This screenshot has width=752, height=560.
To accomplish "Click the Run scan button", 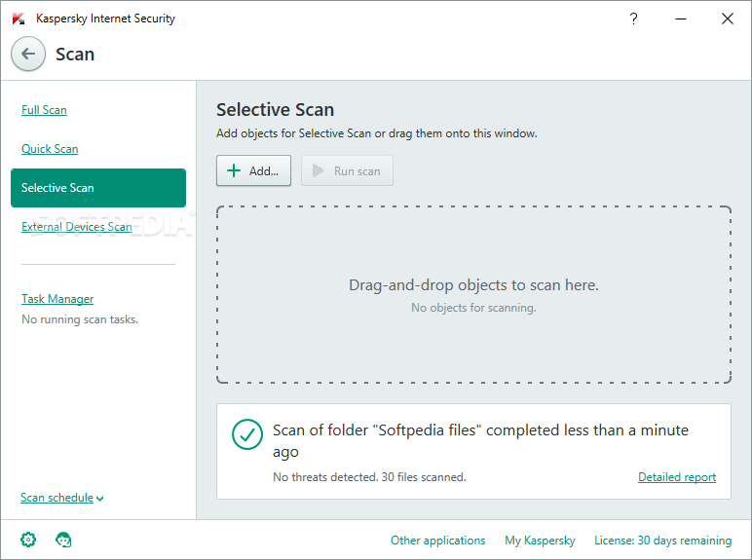I will point(347,170).
